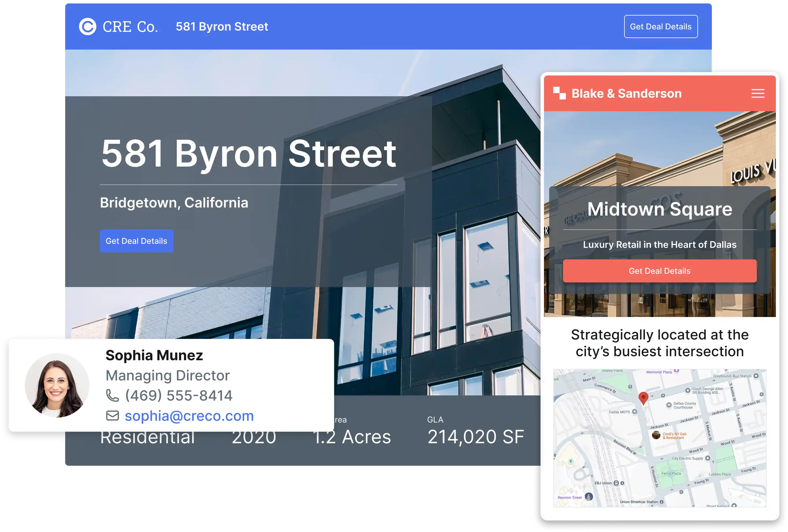
Task: Click the Dallas MEPS map marker
Action: point(635,412)
